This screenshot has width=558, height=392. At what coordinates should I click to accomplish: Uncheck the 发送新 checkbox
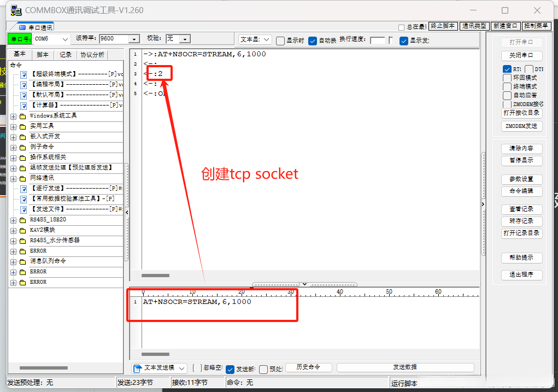(230, 369)
